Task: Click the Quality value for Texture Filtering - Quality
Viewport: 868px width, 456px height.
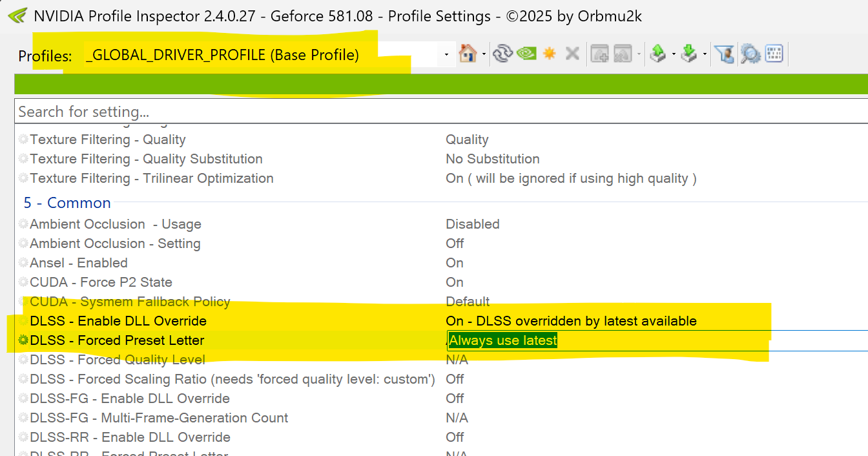Action: click(x=467, y=140)
